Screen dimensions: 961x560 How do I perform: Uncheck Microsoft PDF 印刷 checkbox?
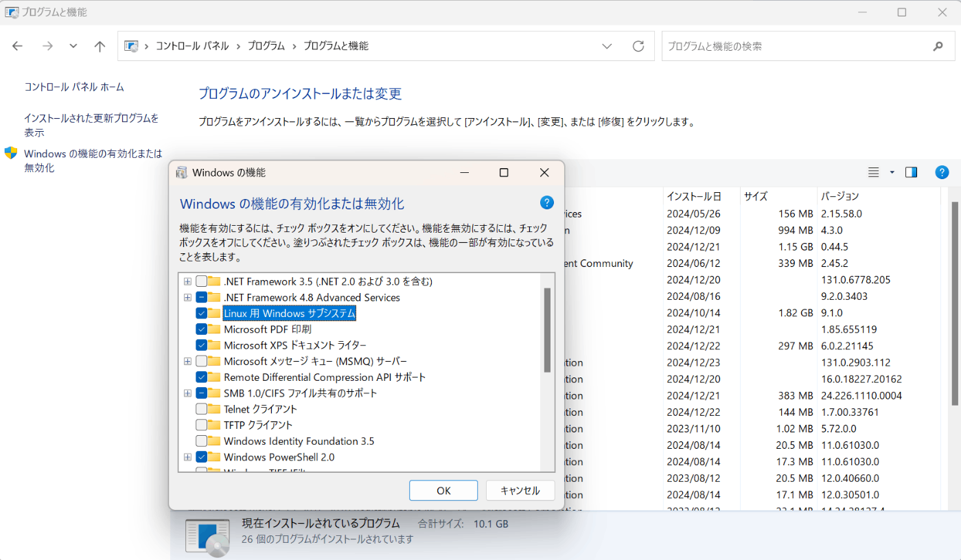pyautogui.click(x=201, y=329)
